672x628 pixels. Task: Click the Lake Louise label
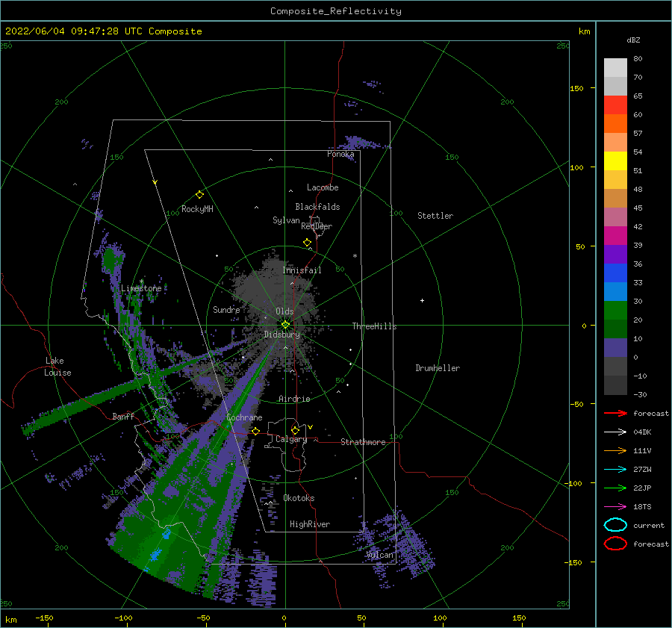click(x=57, y=367)
